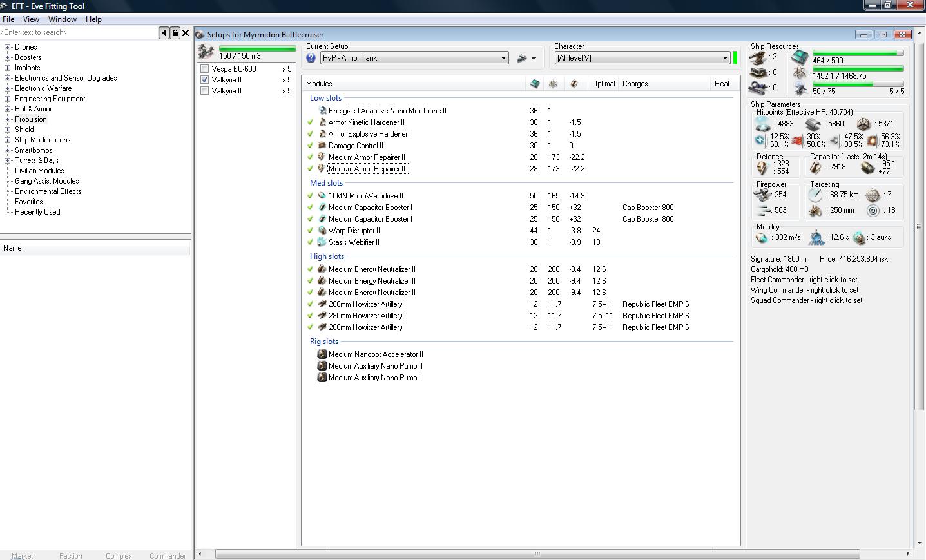The width and height of the screenshot is (926, 560).
Task: Select Recently Used in the category tree
Action: tap(37, 212)
